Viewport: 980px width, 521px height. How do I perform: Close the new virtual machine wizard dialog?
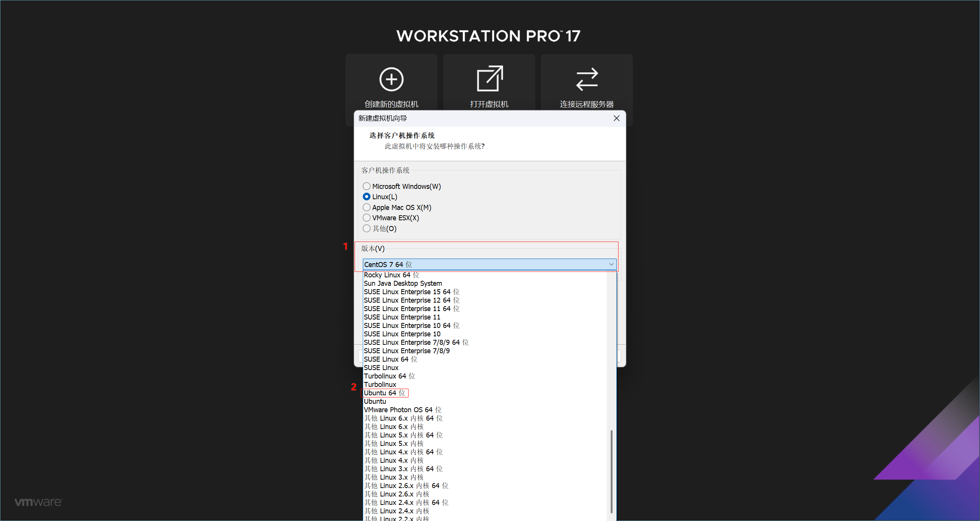[616, 118]
